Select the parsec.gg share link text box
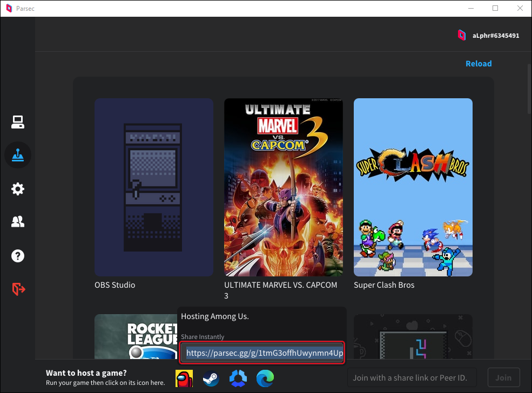Image resolution: width=532 pixels, height=393 pixels. pos(262,353)
